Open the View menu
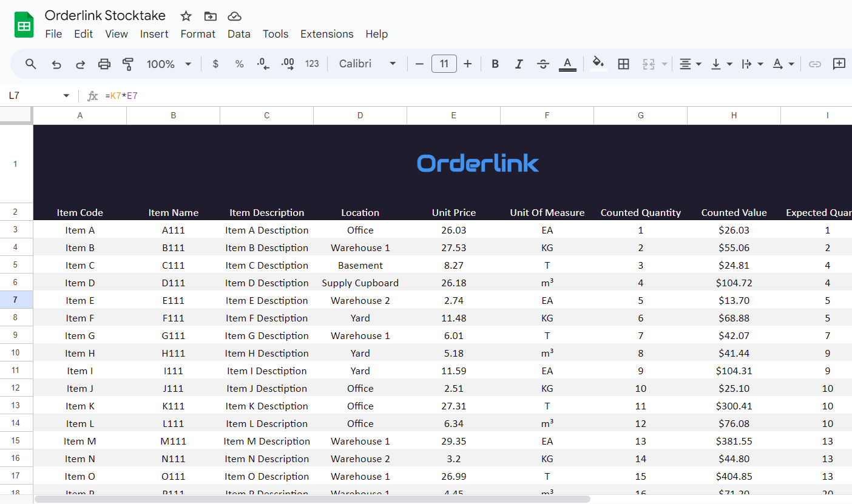Viewport: 852px width, 504px height. point(117,34)
